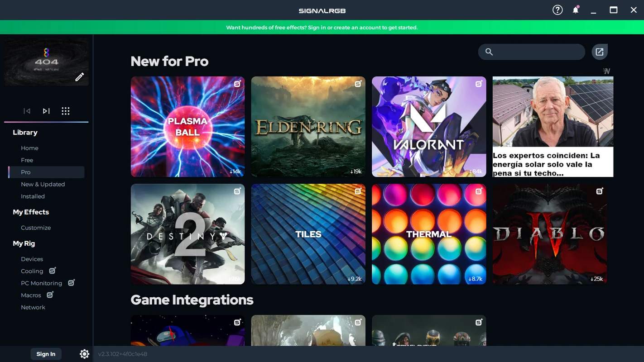Click the download count on Plasma Ball
Image resolution: width=644 pixels, height=362 pixels.
(x=235, y=171)
